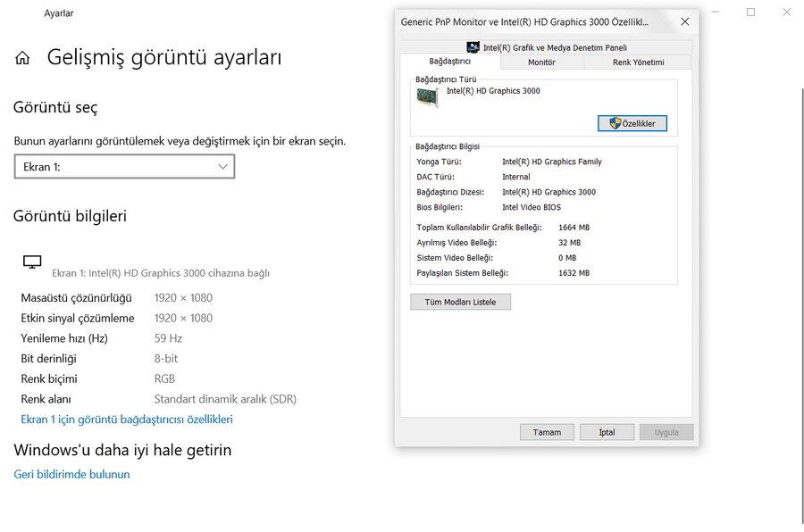Image resolution: width=804 pixels, height=532 pixels.
Task: Open the Renk Yönetimi tab
Action: 638,62
